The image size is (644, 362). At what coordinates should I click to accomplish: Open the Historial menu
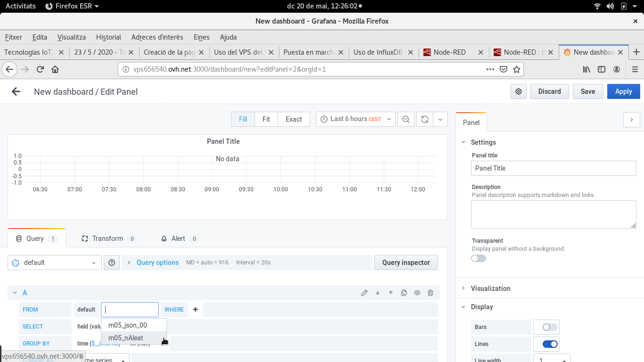click(x=108, y=37)
